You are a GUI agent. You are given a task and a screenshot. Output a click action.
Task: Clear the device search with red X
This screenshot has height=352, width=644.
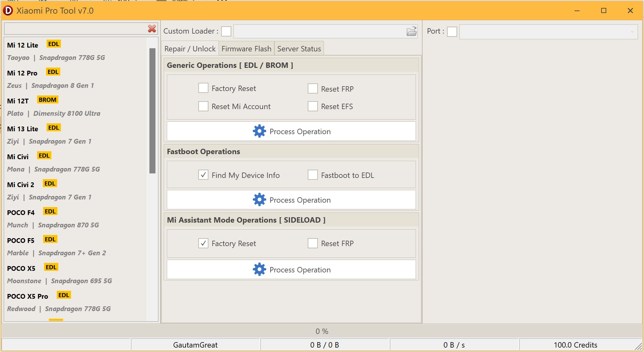tap(152, 29)
